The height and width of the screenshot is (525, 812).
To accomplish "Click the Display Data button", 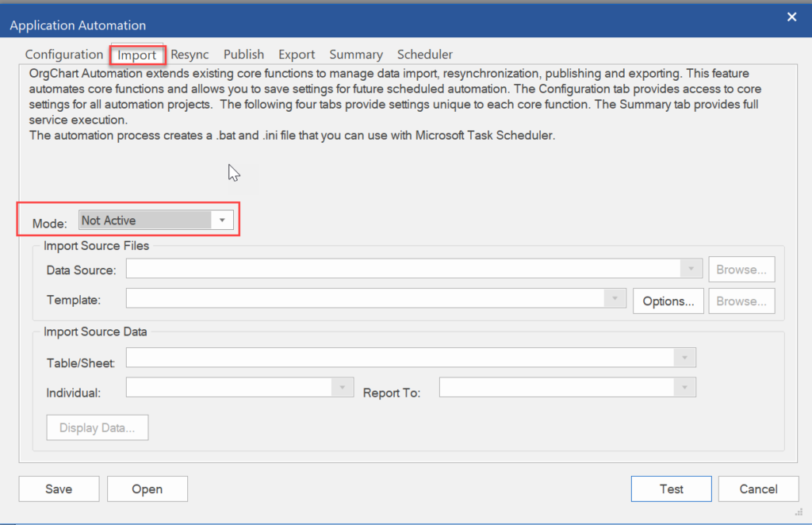I will pos(98,427).
